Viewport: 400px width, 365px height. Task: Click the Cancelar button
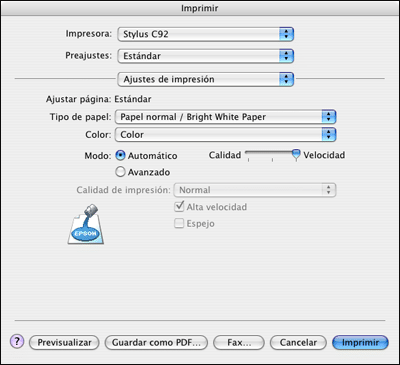click(298, 342)
